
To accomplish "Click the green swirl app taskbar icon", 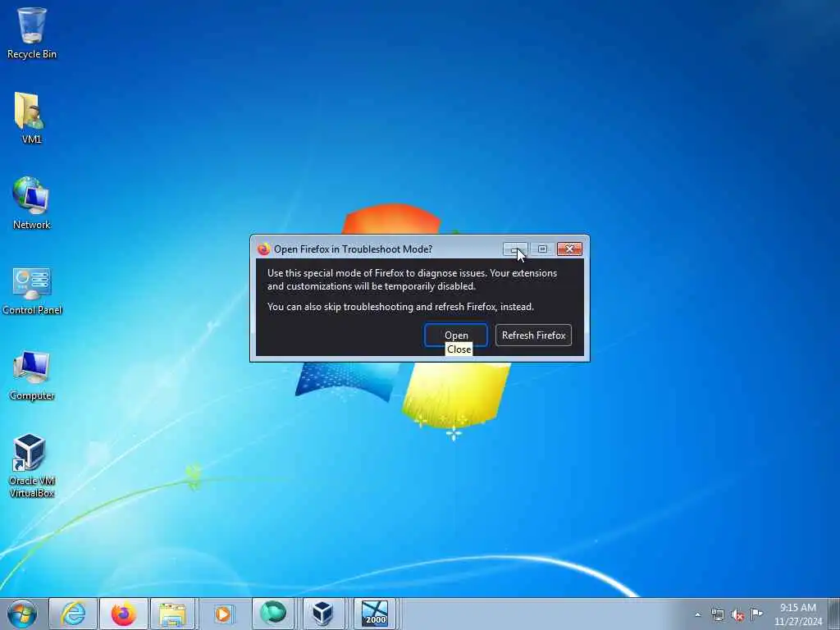I will coord(272,614).
